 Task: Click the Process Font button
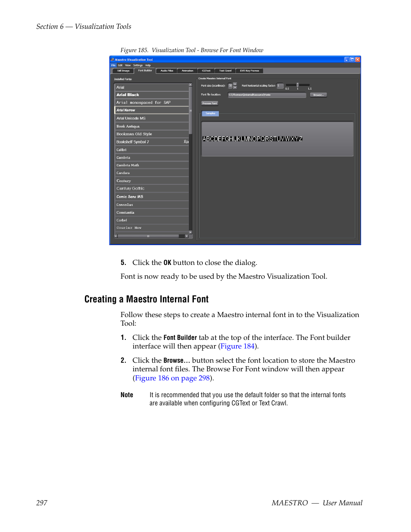(210, 103)
